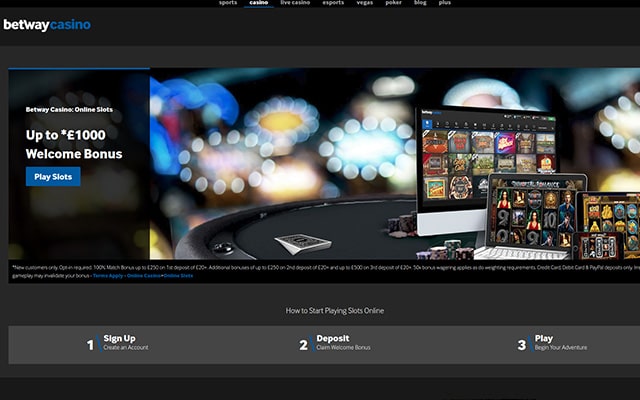
Task: Click the playing card deck on table
Action: (303, 243)
